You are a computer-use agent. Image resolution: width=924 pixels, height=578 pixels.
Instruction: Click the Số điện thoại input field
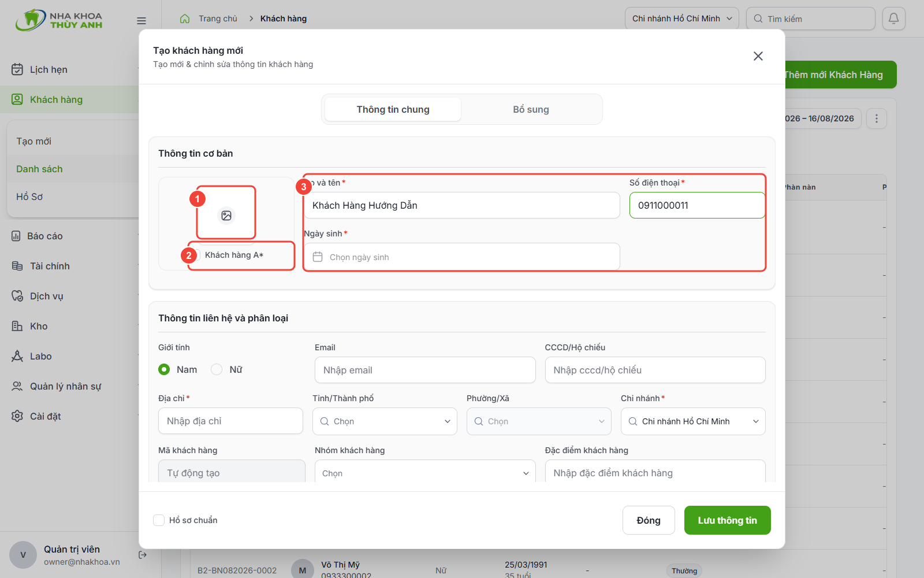[x=697, y=205]
